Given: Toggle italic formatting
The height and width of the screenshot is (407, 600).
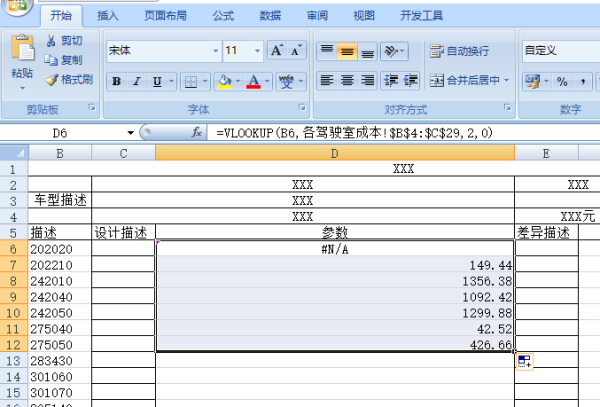Looking at the screenshot, I should point(137,81).
